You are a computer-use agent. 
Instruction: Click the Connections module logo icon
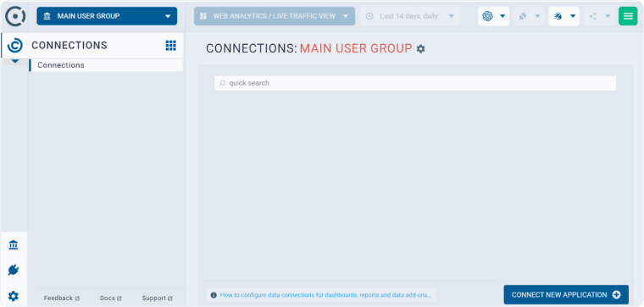(15, 45)
